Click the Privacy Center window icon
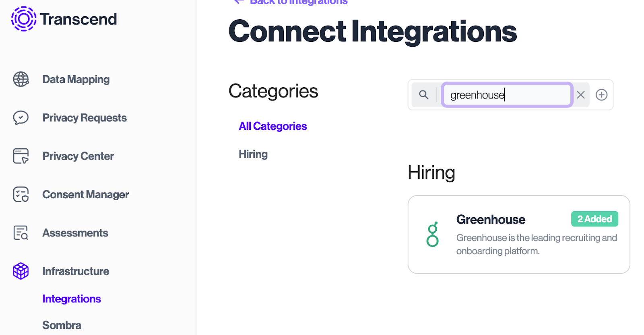Screen dimensions: 644x335 point(21,156)
